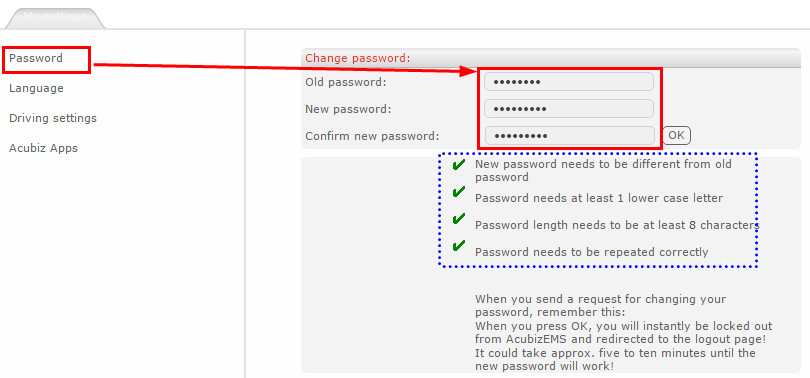Image resolution: width=810 pixels, height=378 pixels.
Task: Click checkmark beside repeated correctly rule
Action: tap(458, 246)
